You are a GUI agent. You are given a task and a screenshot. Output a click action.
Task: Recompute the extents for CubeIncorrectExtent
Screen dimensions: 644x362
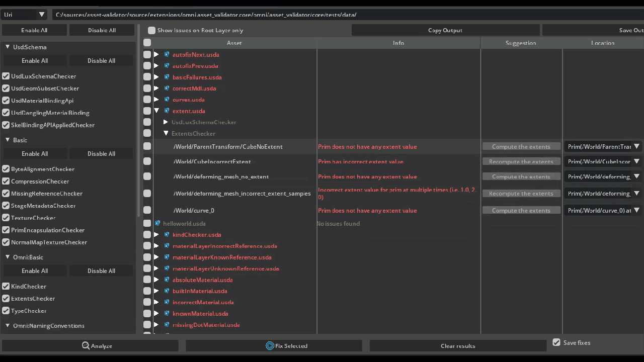pyautogui.click(x=521, y=161)
